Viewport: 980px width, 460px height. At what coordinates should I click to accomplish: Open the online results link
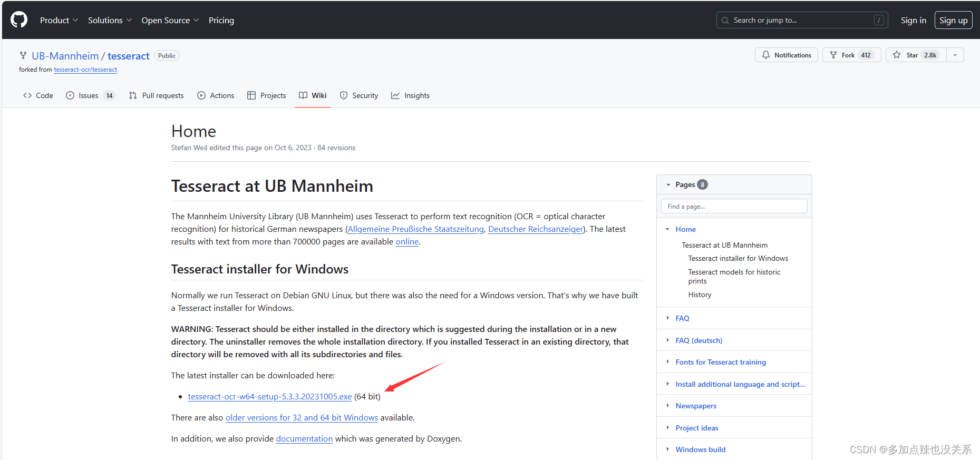click(x=407, y=242)
